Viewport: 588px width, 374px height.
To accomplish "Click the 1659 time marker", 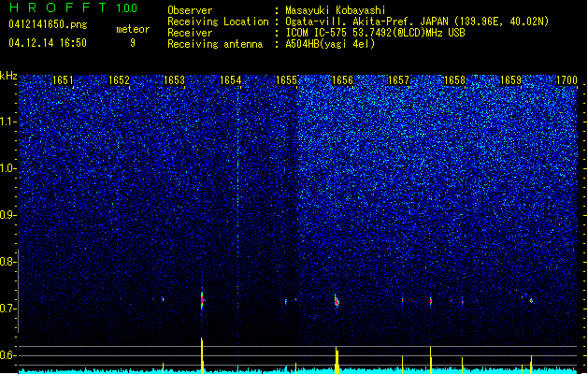I will click(x=510, y=80).
